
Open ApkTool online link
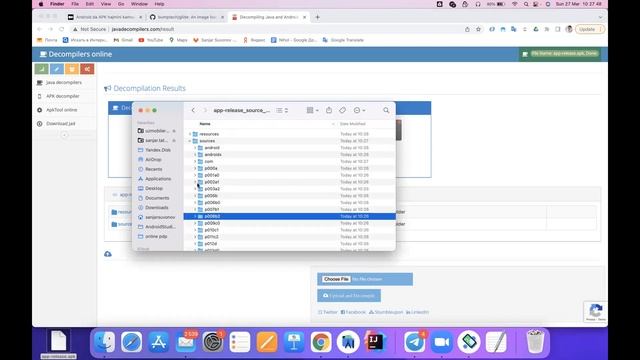[x=62, y=110]
